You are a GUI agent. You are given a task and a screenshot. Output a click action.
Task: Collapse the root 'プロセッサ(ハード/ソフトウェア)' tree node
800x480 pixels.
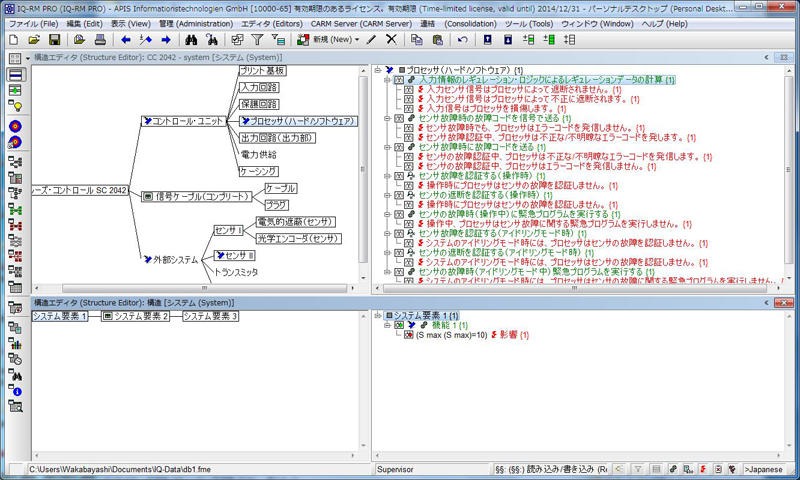tap(378, 70)
